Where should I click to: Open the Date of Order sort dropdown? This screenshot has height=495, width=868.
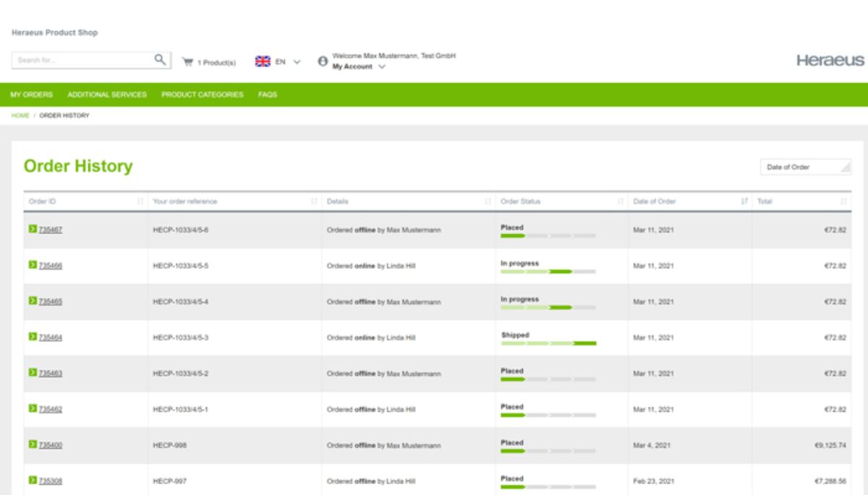coord(805,167)
